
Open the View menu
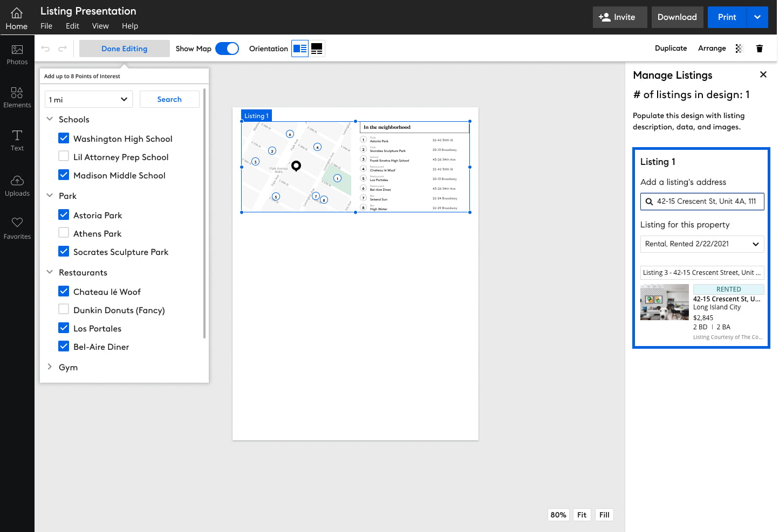click(100, 26)
